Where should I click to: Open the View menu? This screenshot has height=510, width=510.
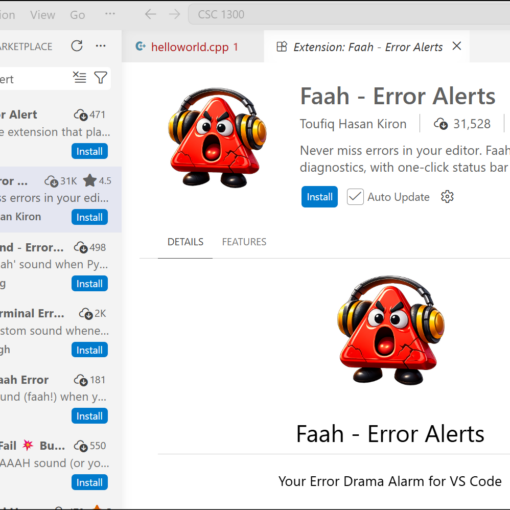coord(42,15)
